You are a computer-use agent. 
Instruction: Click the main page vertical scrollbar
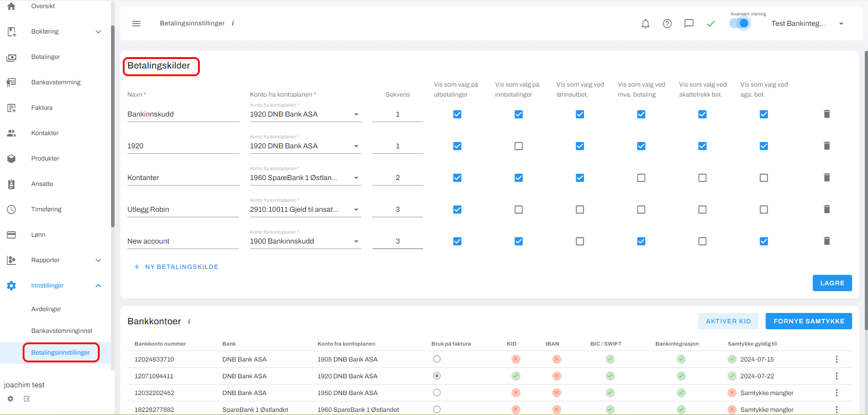pyautogui.click(x=866, y=190)
